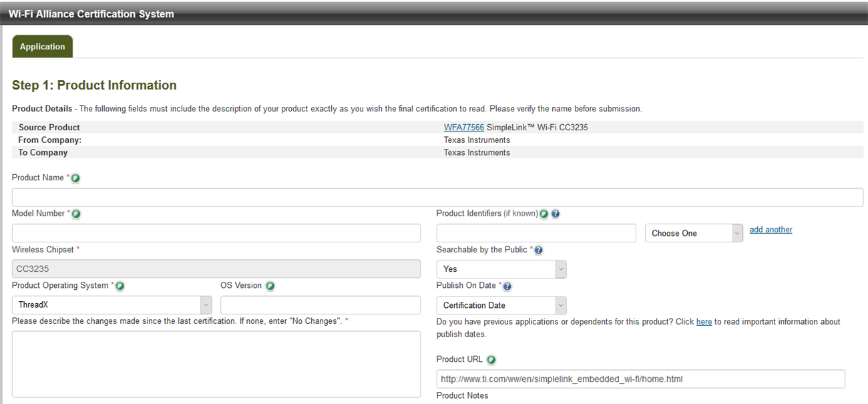Follow the 'here' link about publish dates
This screenshot has width=868, height=404.
(704, 322)
